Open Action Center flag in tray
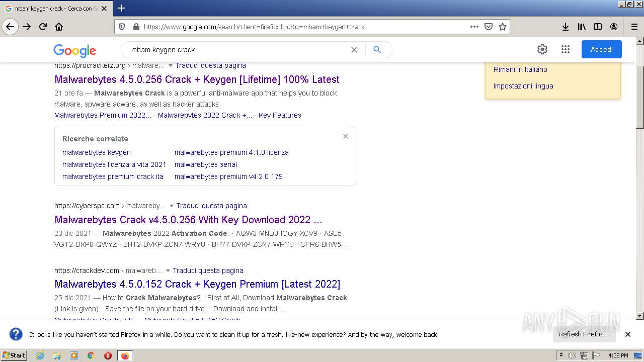Screen dimensions: 644x362 click(596, 355)
